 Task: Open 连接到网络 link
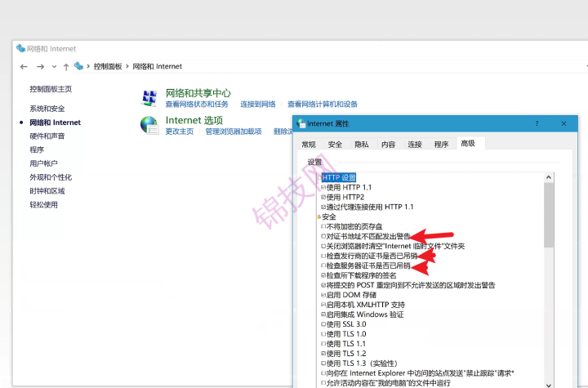point(258,105)
